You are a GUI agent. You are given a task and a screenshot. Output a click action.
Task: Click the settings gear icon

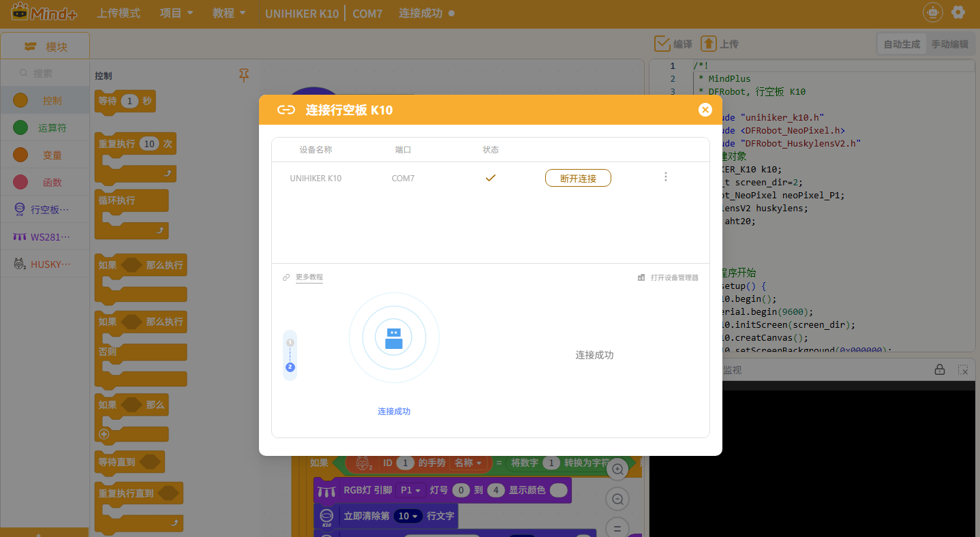tap(958, 12)
